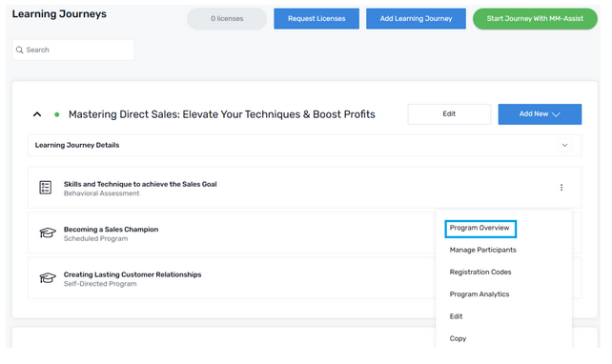This screenshot has height=364, width=612.
Task: Select Program Overview from the context menu
Action: 480,229
